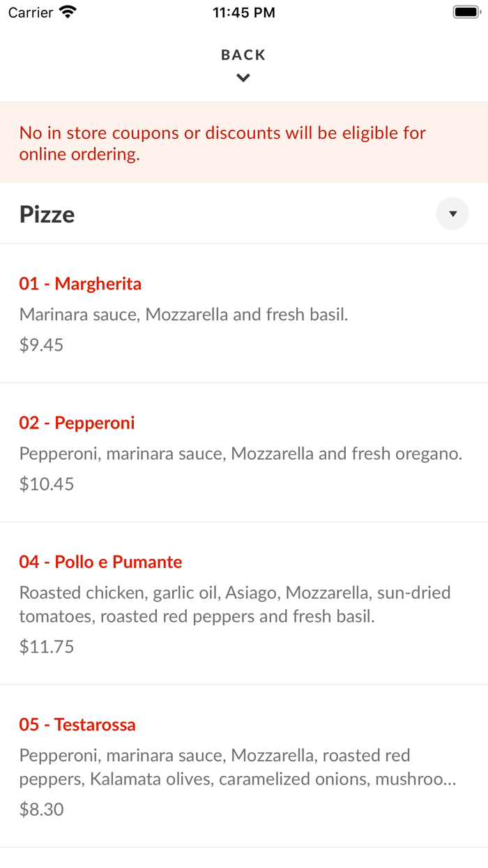Tap the coupon disclaimer banner text

(223, 142)
